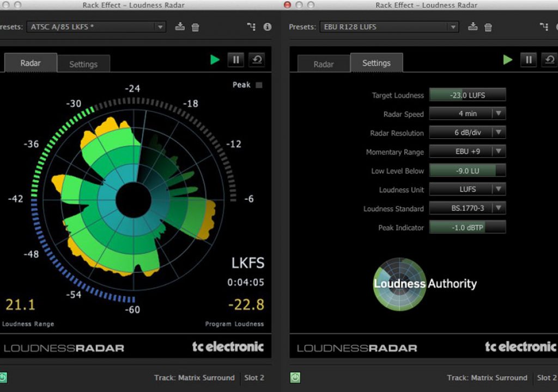Click Track: Matrix Surround in left window
Viewport: 558px width, 392px height.
coord(195,378)
